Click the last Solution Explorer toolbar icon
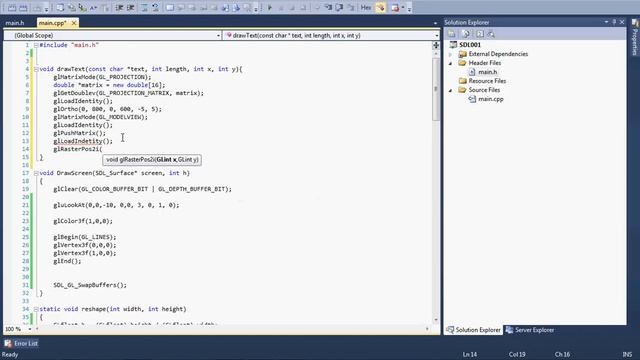 coord(491,34)
